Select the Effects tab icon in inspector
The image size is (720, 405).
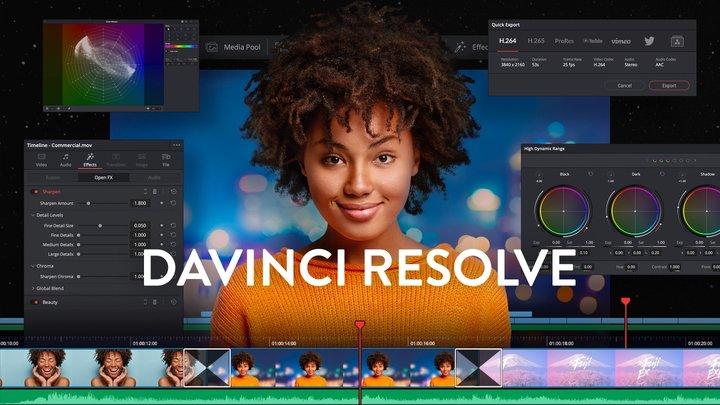tap(90, 159)
